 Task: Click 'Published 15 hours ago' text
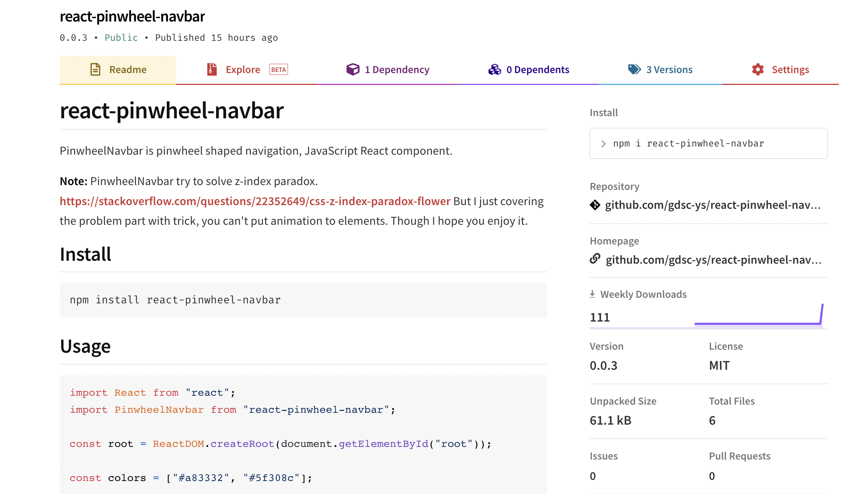tap(216, 38)
